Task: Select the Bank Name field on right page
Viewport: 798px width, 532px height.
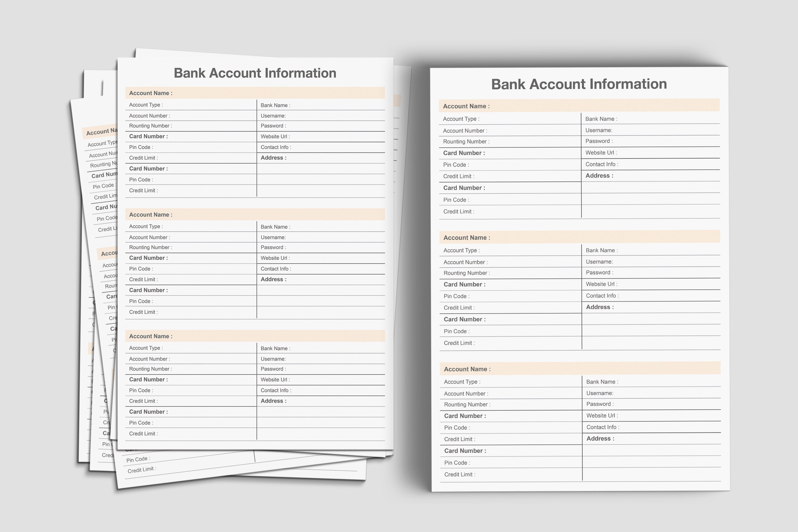Action: click(601, 119)
